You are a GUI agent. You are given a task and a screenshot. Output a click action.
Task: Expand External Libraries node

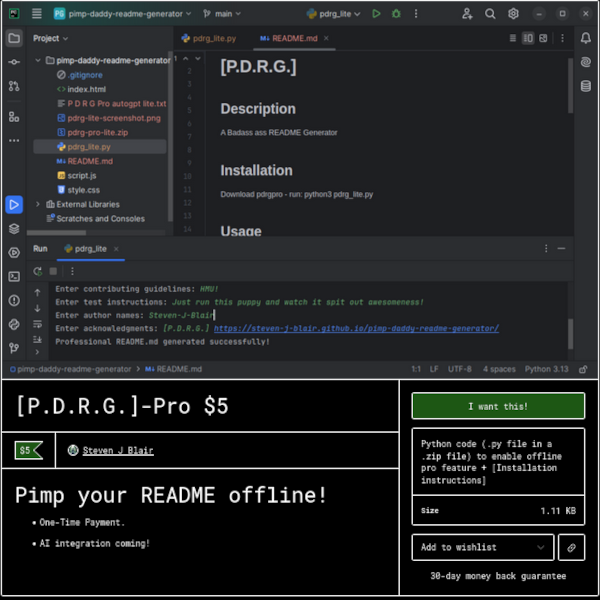pyautogui.click(x=38, y=204)
